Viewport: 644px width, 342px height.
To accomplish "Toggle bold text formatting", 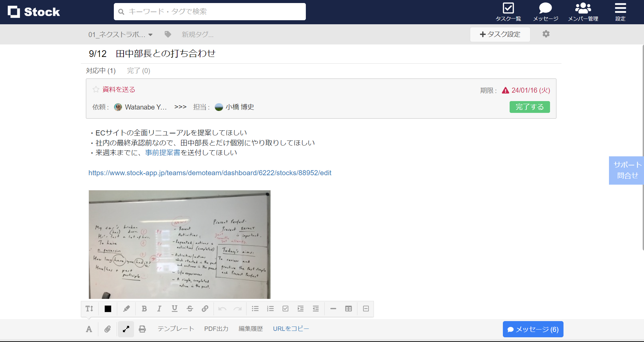I will click(x=144, y=308).
